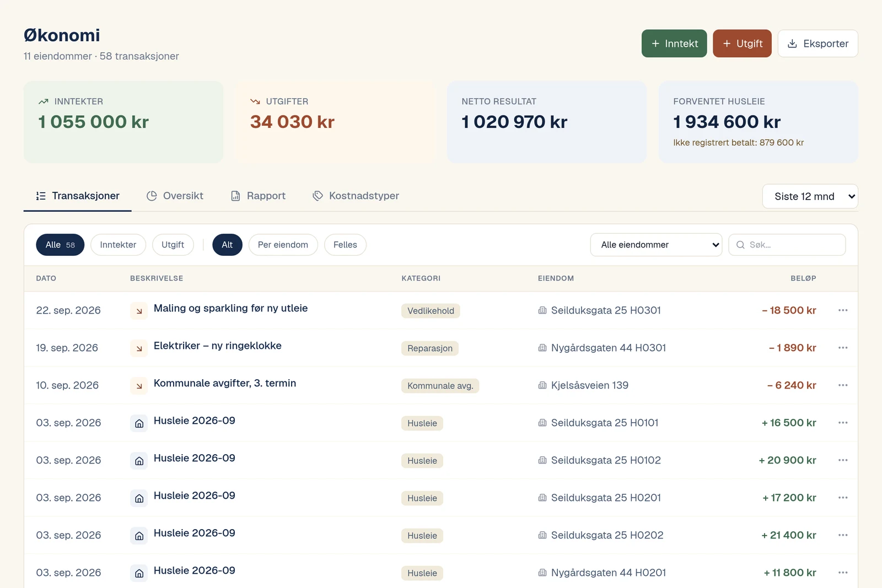
Task: Add new expense with Utgift button
Action: 742,44
